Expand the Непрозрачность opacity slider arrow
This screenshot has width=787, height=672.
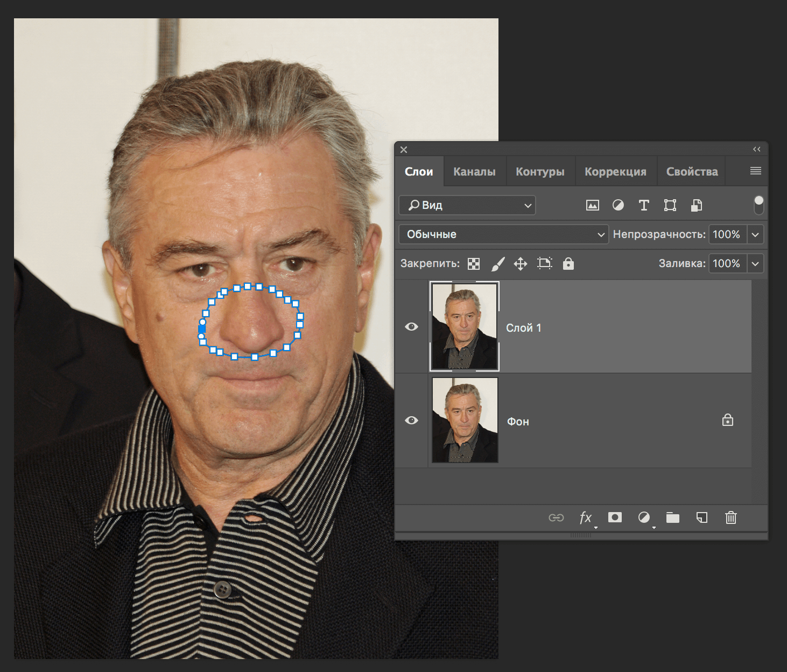click(x=755, y=234)
